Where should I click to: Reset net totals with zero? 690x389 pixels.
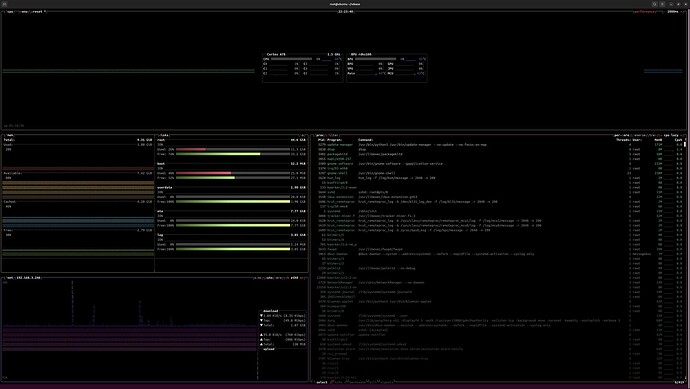[x=279, y=278]
